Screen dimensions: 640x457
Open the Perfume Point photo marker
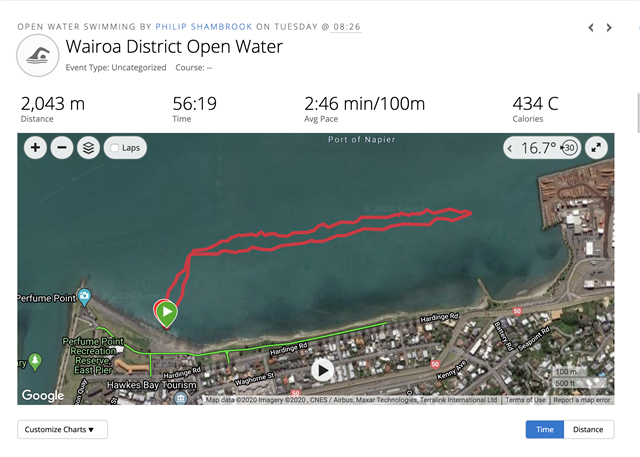click(84, 297)
